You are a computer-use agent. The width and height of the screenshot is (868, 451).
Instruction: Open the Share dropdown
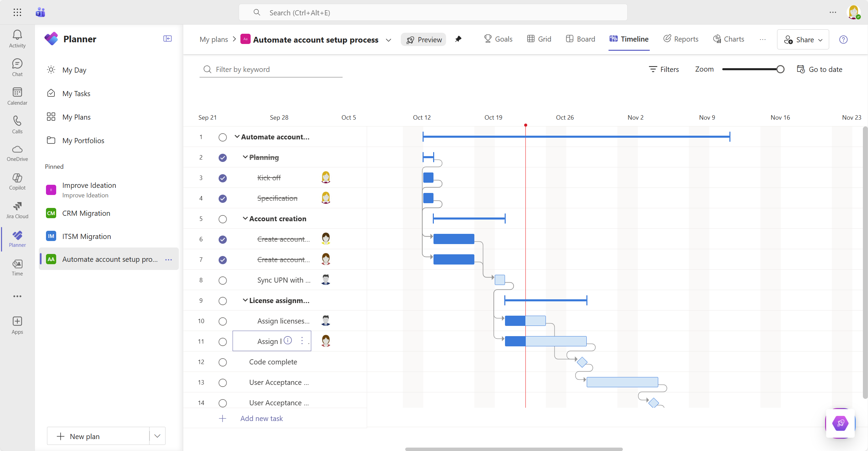pos(803,40)
